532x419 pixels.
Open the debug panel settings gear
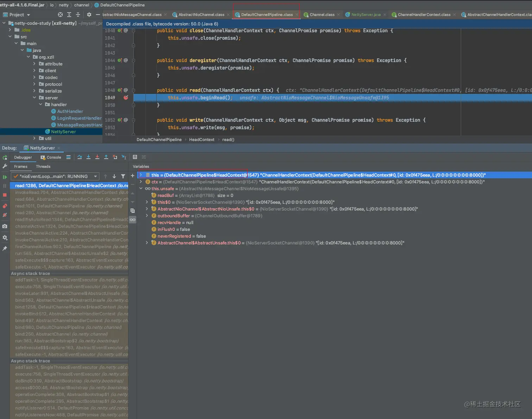coord(5,237)
